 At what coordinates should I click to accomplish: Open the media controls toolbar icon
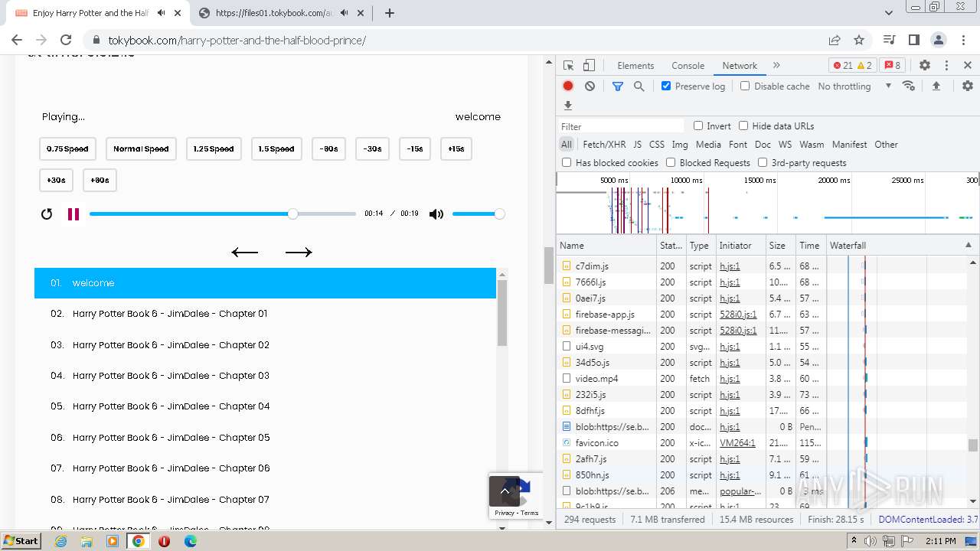tap(889, 40)
